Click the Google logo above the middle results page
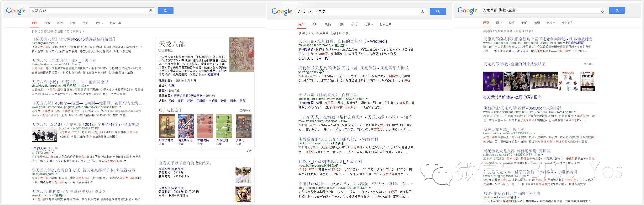 tap(282, 12)
